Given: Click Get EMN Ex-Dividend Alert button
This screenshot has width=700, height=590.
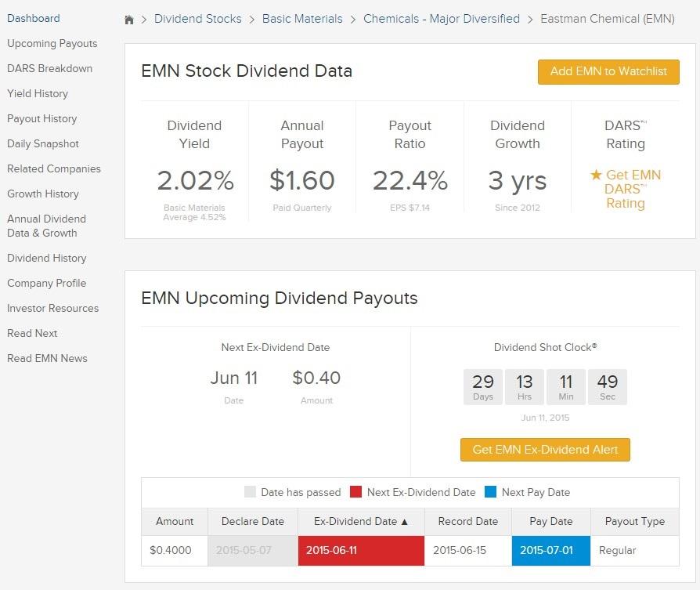Looking at the screenshot, I should (545, 449).
